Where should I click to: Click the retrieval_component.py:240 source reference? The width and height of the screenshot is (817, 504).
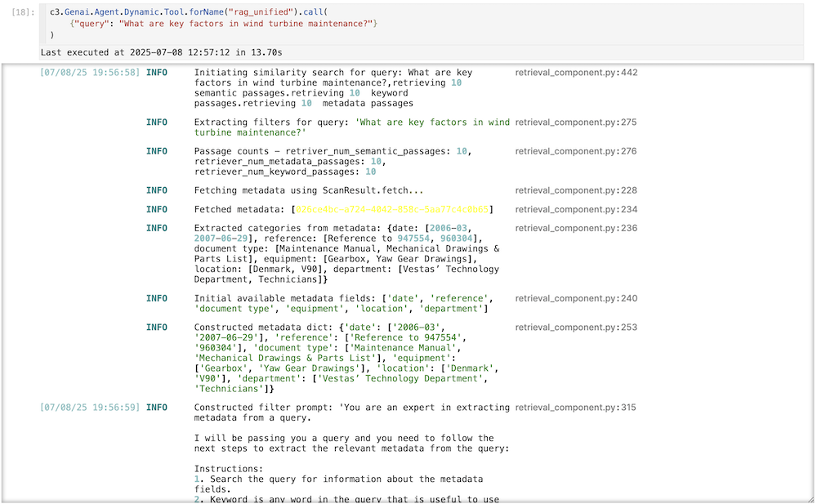click(x=576, y=298)
